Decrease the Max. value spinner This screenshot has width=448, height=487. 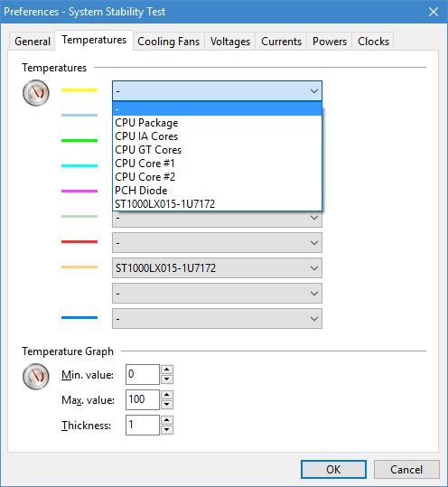point(167,405)
